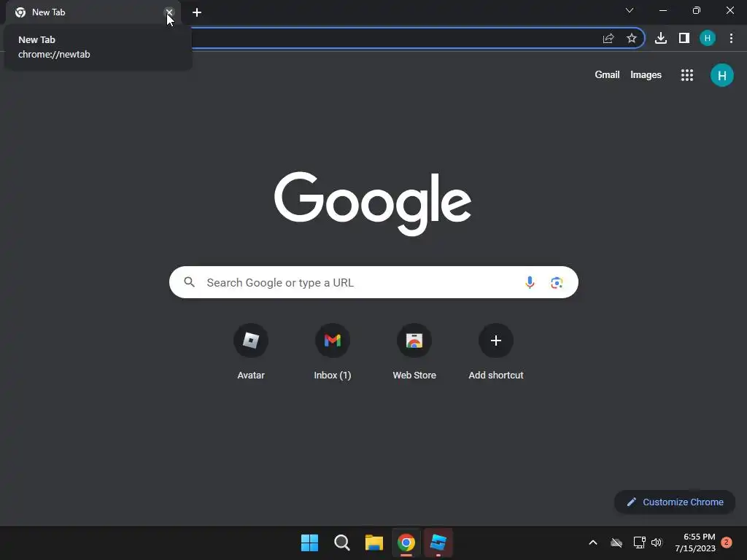Click the magnifier icon in search box
The height and width of the screenshot is (560, 747).
click(x=189, y=282)
